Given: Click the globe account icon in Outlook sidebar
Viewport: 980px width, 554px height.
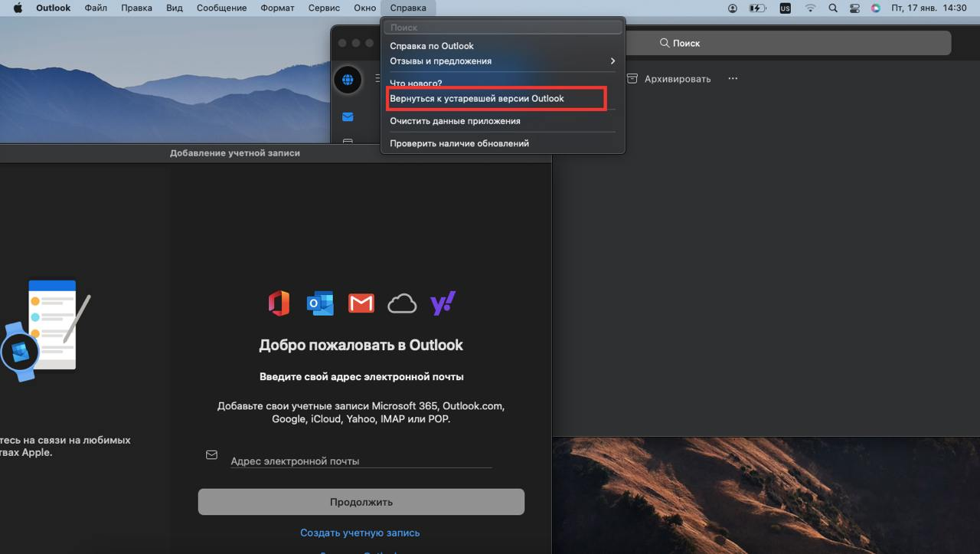Looking at the screenshot, I should pos(348,79).
